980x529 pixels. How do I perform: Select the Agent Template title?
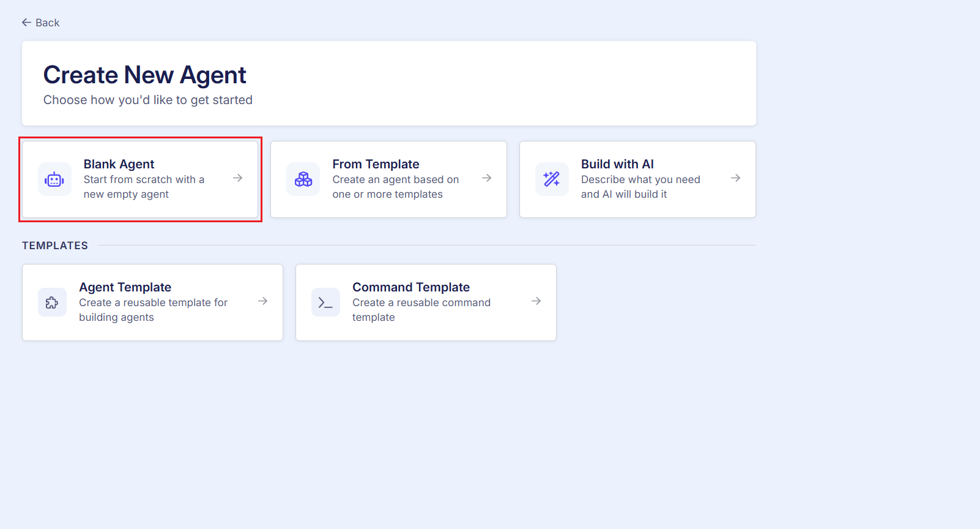click(125, 287)
